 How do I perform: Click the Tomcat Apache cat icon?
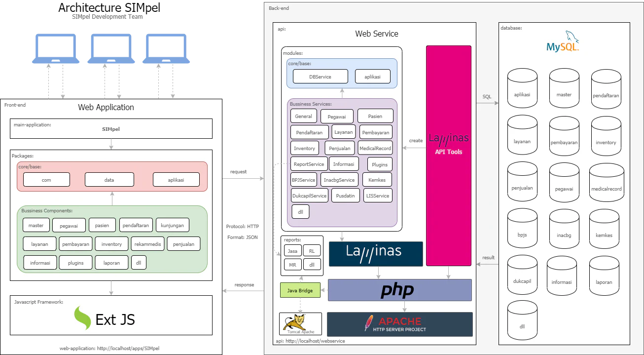(x=300, y=323)
